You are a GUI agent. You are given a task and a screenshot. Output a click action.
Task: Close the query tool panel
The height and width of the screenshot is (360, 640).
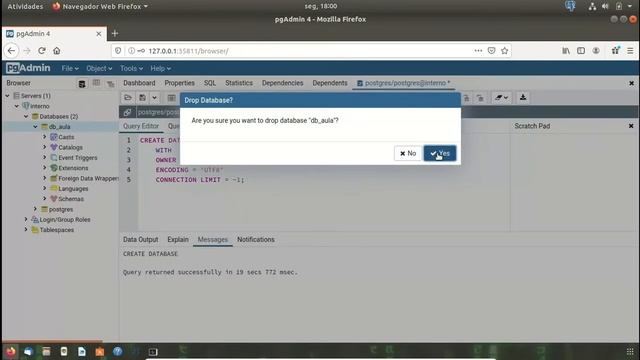[631, 83]
